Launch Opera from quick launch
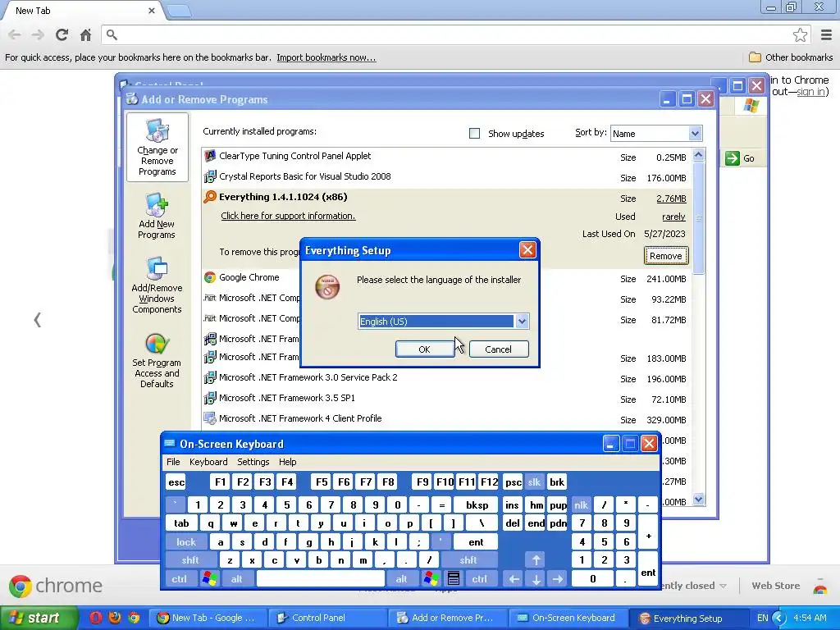The width and height of the screenshot is (840, 630). pyautogui.click(x=95, y=618)
